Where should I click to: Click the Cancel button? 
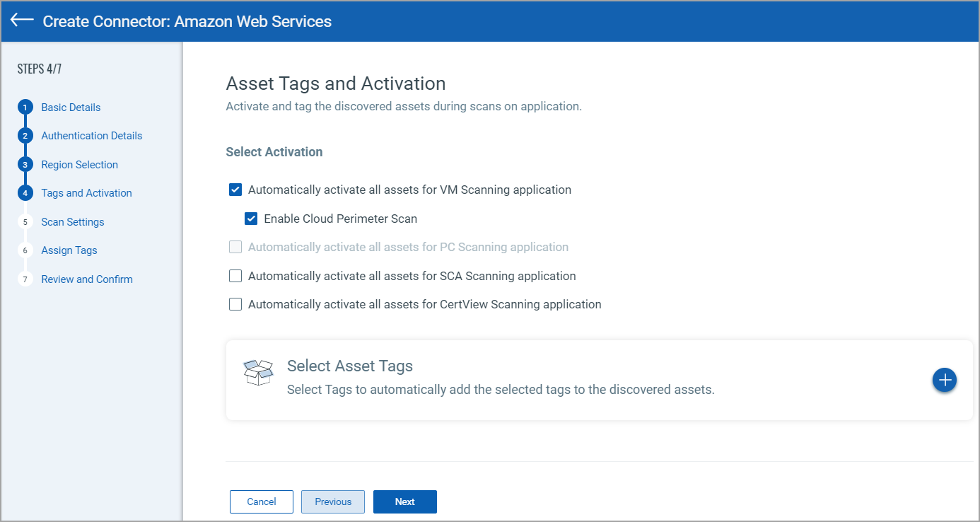261,501
